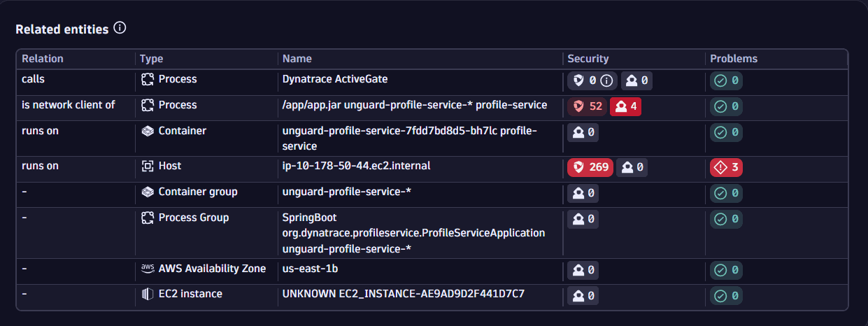
Task: Click the vulnerability badge 0 in ActiveGate row
Action: tap(592, 81)
